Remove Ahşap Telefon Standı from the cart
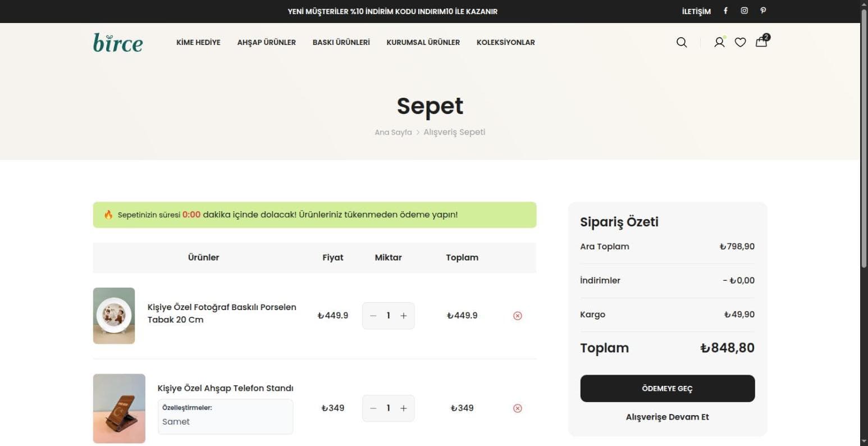 (x=518, y=408)
